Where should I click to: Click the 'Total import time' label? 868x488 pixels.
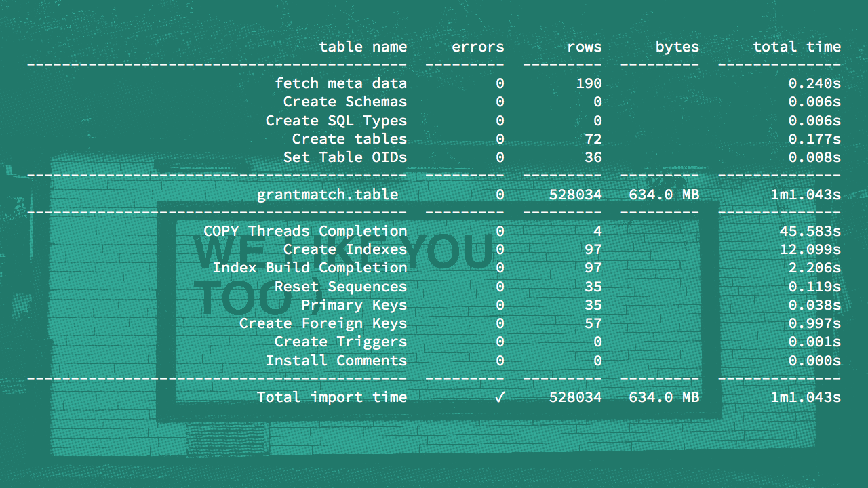click(332, 397)
